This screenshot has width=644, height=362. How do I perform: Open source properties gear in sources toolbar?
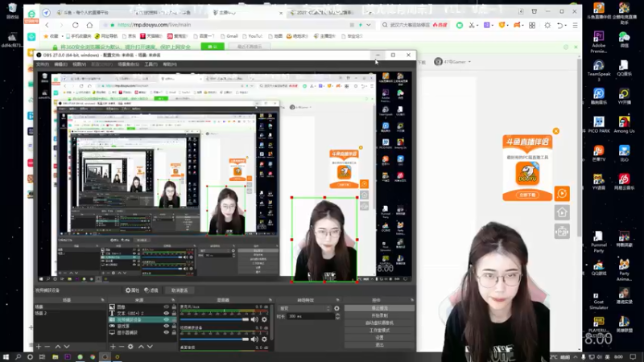pyautogui.click(x=130, y=347)
